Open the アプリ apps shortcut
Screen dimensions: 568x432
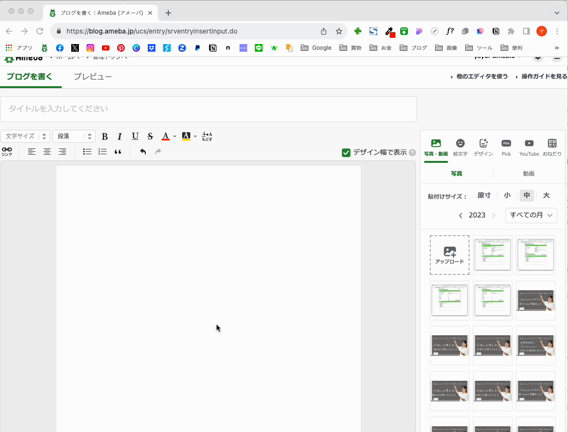(x=19, y=48)
